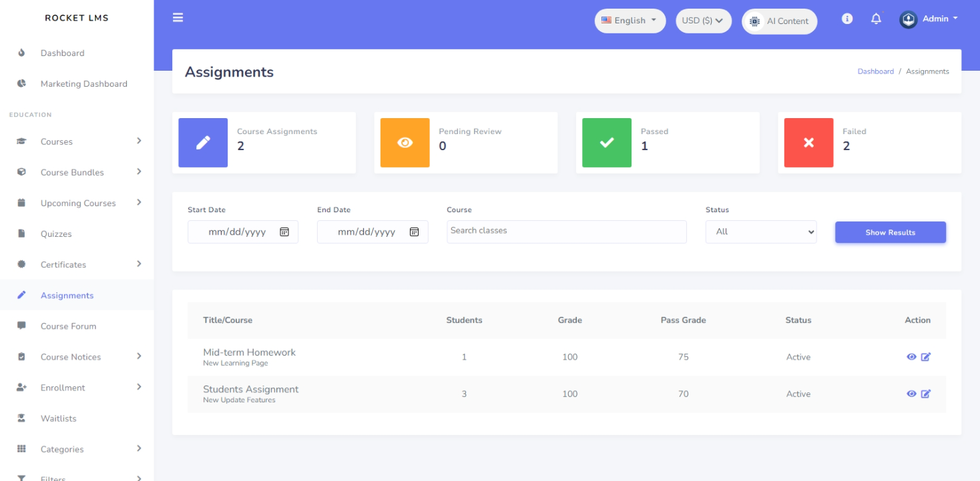Click the Assignments pencil icon in sidebar
This screenshot has width=980, height=481.
click(x=21, y=295)
